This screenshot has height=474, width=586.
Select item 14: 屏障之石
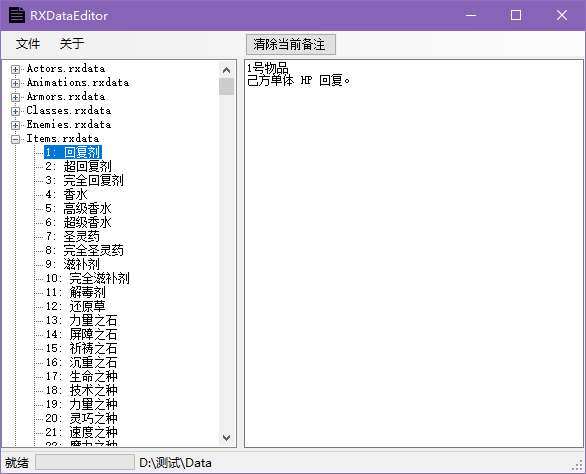(81, 335)
